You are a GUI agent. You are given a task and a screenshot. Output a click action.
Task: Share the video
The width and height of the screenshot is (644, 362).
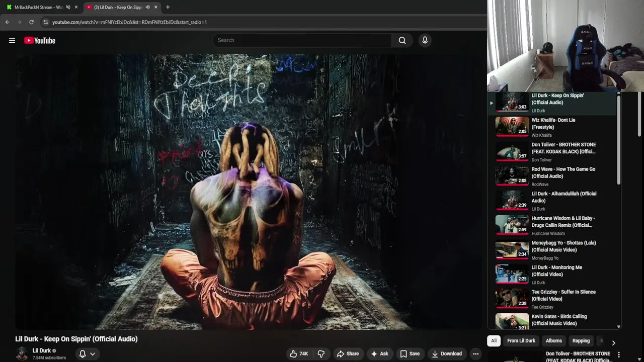tap(348, 354)
